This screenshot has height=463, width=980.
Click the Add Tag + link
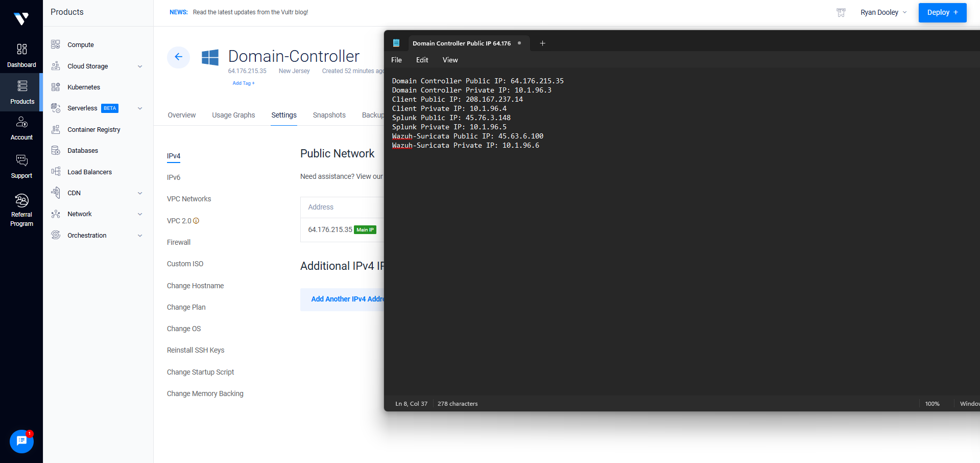pyautogui.click(x=244, y=83)
